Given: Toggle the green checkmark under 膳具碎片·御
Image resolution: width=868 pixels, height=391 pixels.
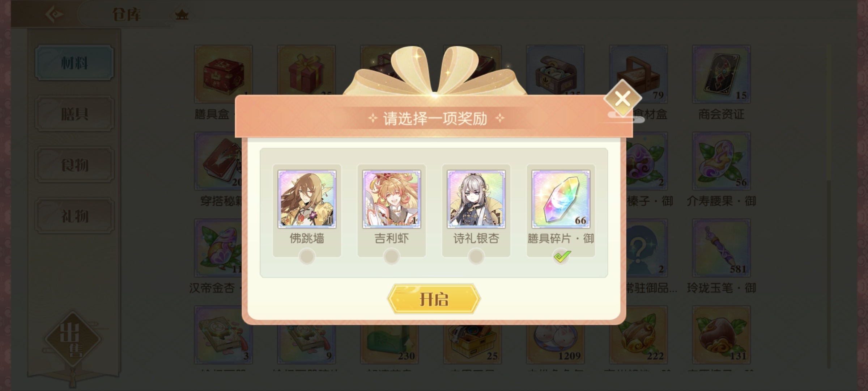Looking at the screenshot, I should tap(561, 256).
